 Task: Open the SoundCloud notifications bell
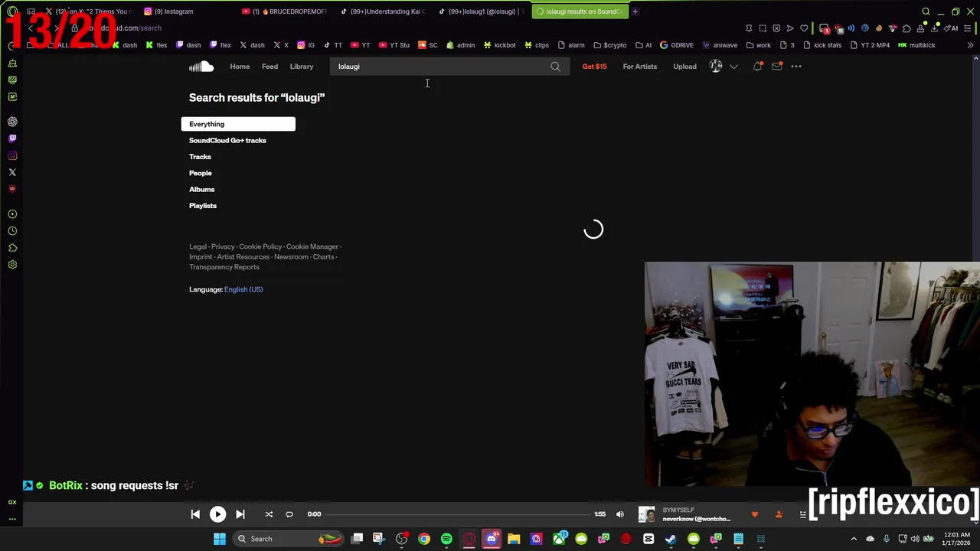(x=757, y=67)
